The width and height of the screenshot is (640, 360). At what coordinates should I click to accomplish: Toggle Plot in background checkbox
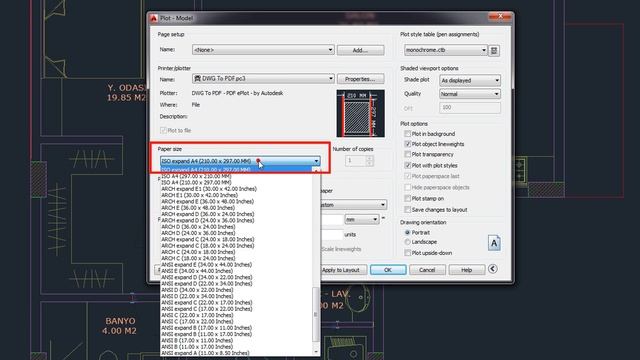point(407,133)
